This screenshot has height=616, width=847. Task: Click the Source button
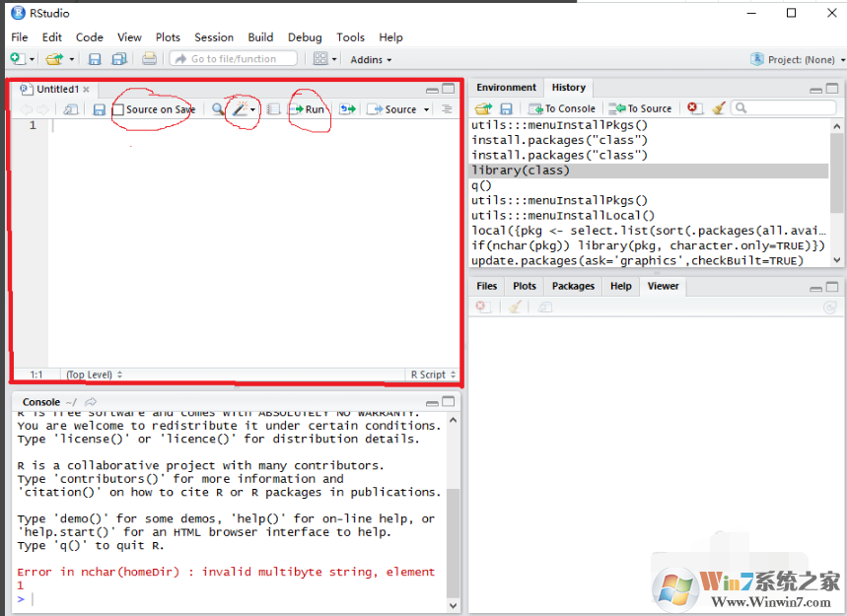(x=391, y=109)
